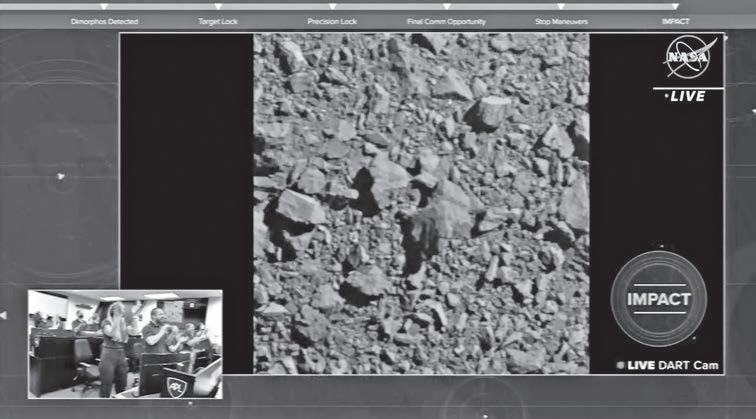Click the Dimorphos Detected timeline marker
The image size is (756, 419).
104,7
